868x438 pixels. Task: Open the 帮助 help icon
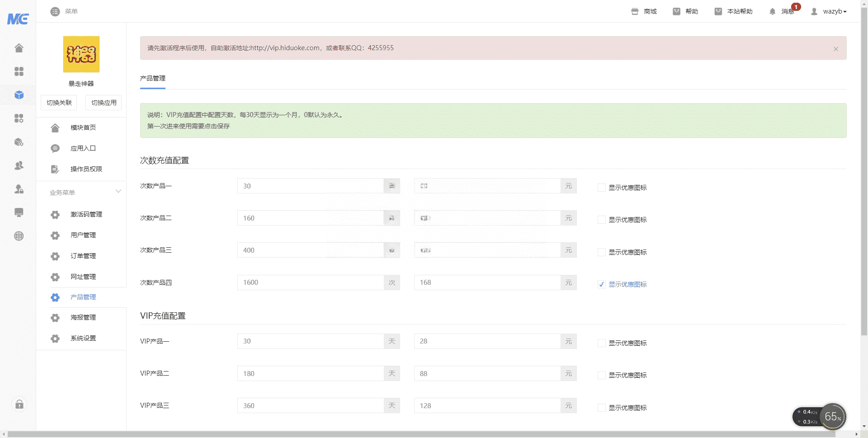676,11
